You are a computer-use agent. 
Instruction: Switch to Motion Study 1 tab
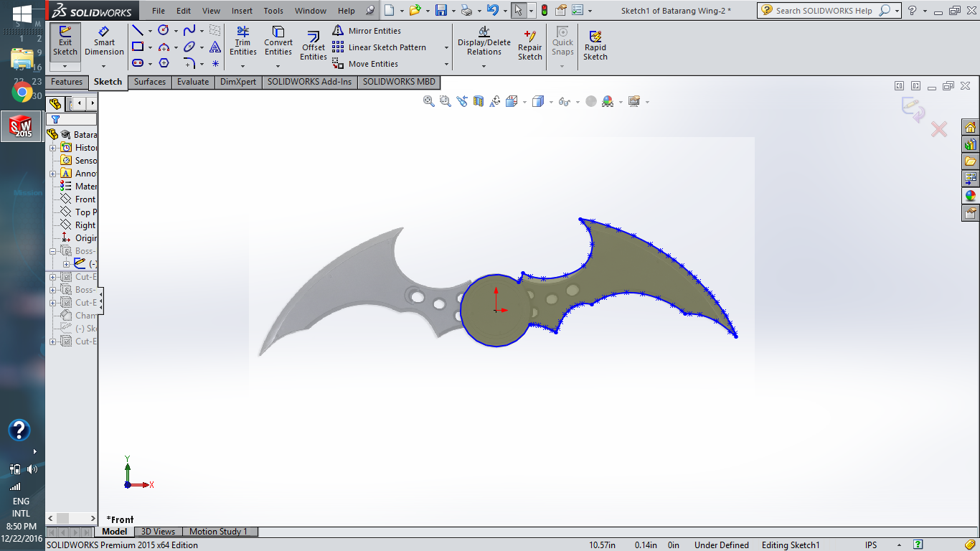218,532
